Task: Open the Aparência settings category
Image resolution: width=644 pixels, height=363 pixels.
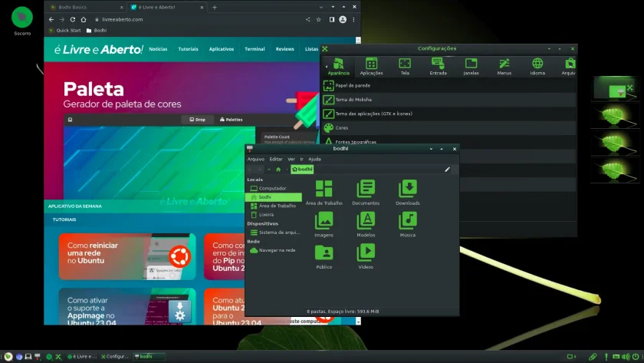Action: pos(338,66)
